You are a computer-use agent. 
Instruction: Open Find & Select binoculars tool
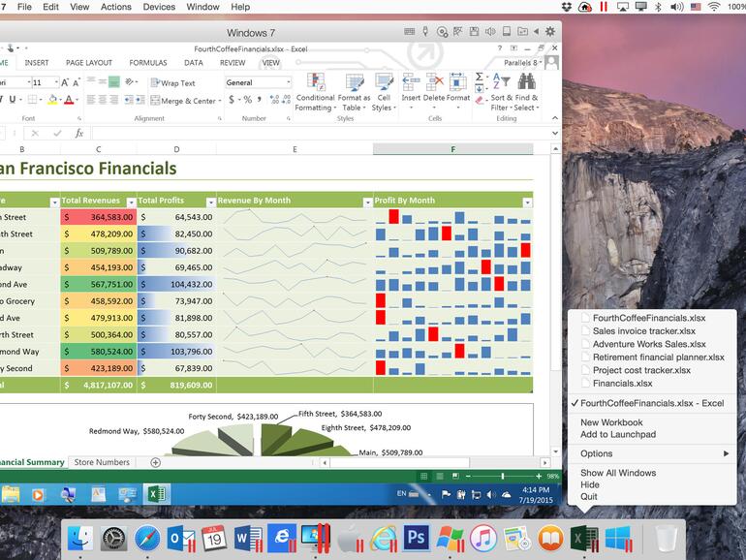[526, 92]
